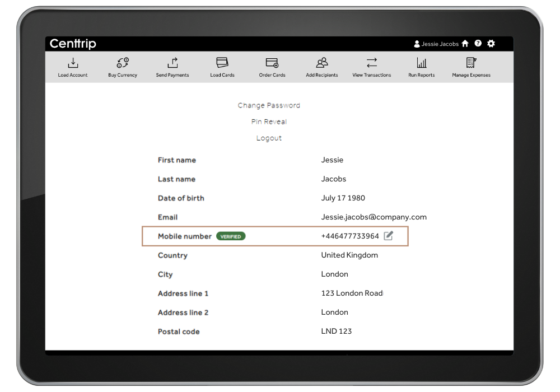This screenshot has height=392, width=560.
Task: Click the Address line 2 value London
Action: tap(335, 312)
